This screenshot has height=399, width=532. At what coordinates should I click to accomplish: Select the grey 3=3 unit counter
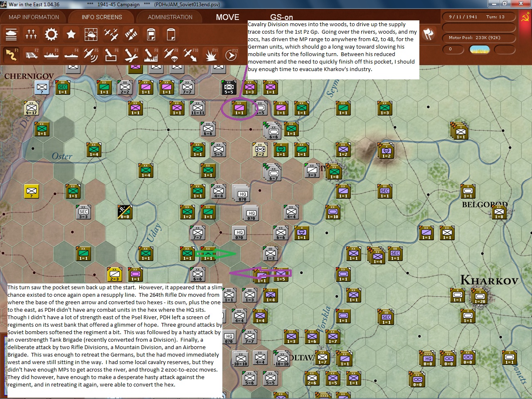(x=312, y=170)
